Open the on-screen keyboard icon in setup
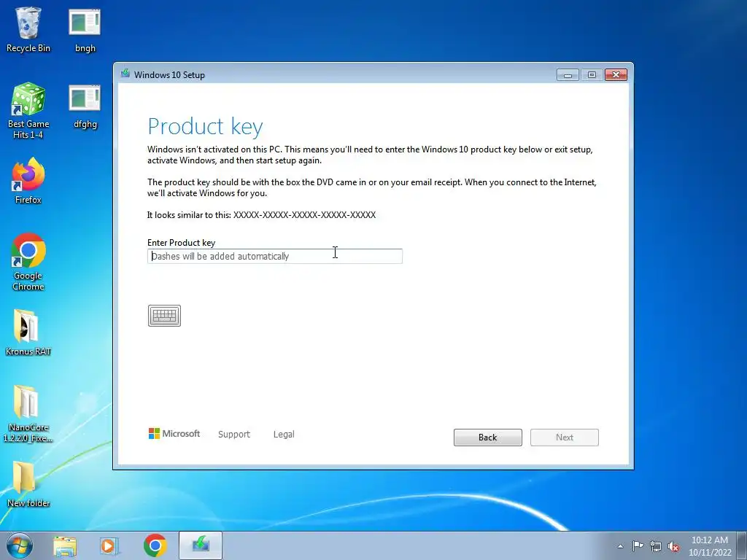This screenshot has width=747, height=560. pos(164,315)
